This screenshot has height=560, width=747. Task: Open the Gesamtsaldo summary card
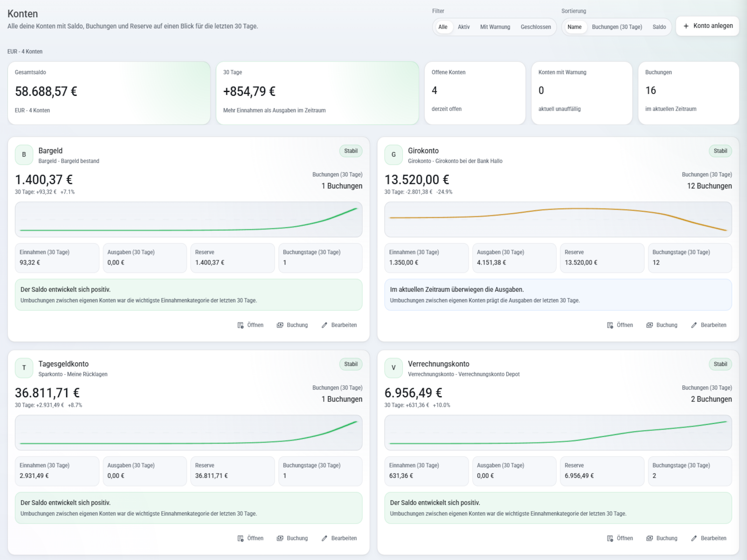point(109,93)
